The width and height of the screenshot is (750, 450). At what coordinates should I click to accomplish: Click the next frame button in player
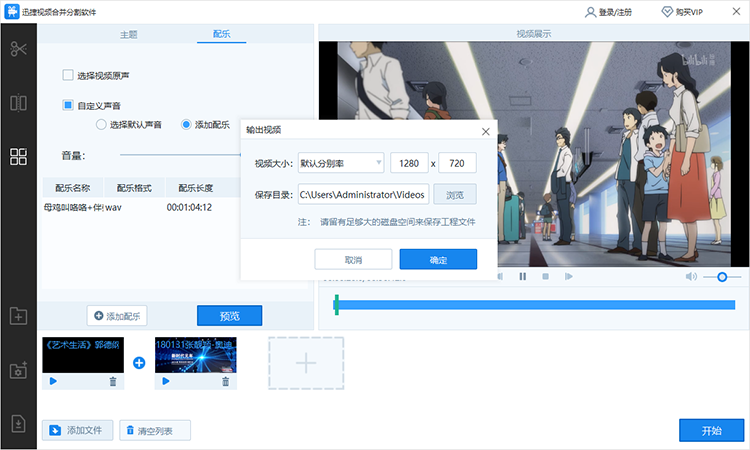point(568,276)
